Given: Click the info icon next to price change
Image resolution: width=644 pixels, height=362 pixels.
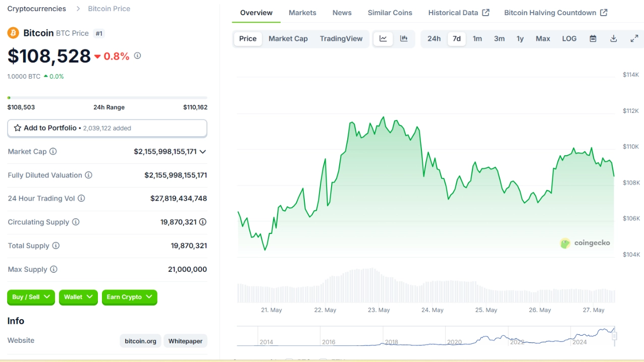Looking at the screenshot, I should (x=137, y=56).
